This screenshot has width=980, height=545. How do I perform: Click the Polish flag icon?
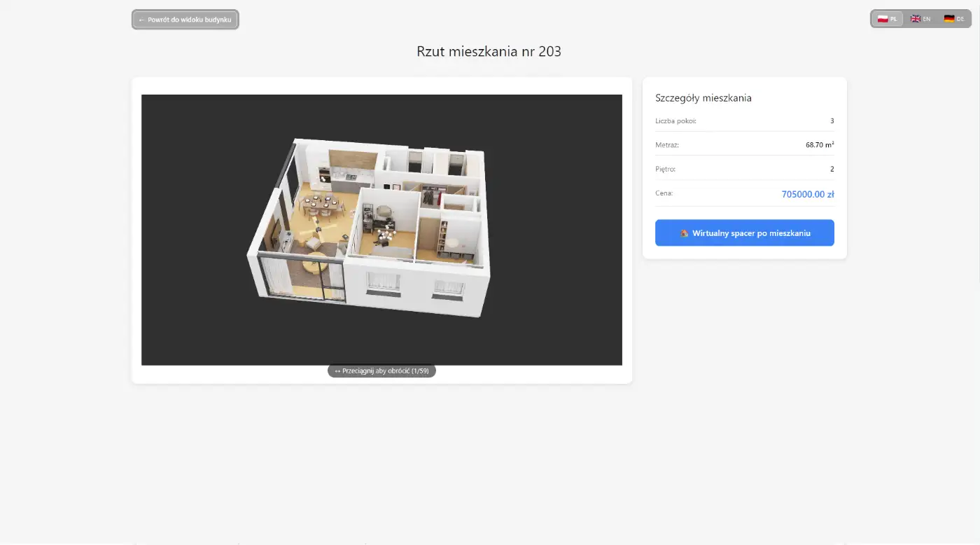click(883, 19)
